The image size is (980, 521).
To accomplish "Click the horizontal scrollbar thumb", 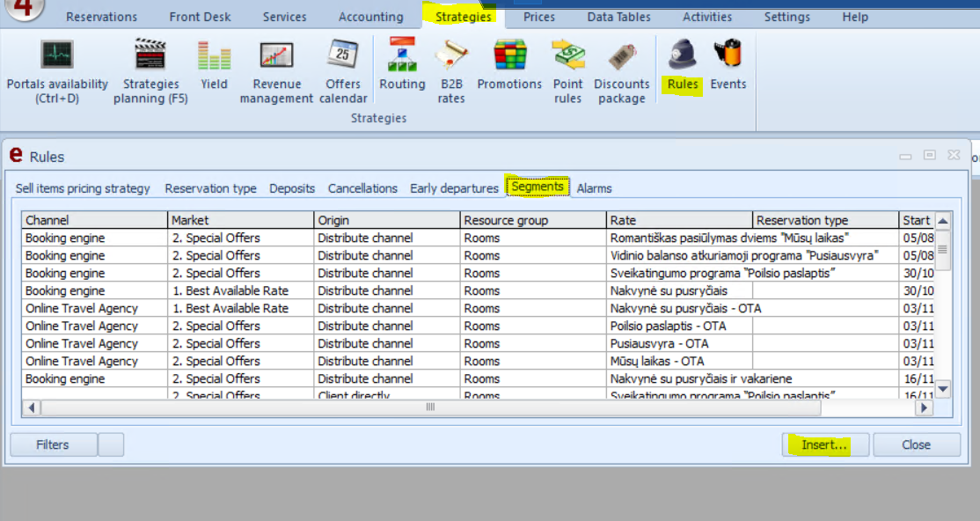I will point(431,407).
